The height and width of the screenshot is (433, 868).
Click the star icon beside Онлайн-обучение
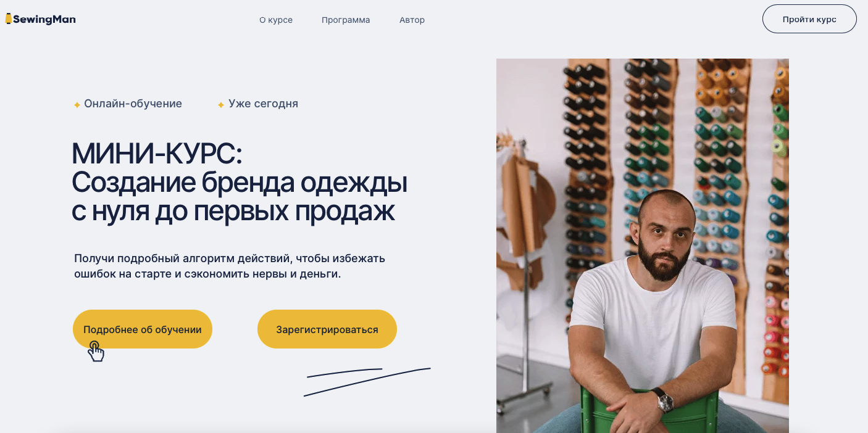tap(77, 105)
